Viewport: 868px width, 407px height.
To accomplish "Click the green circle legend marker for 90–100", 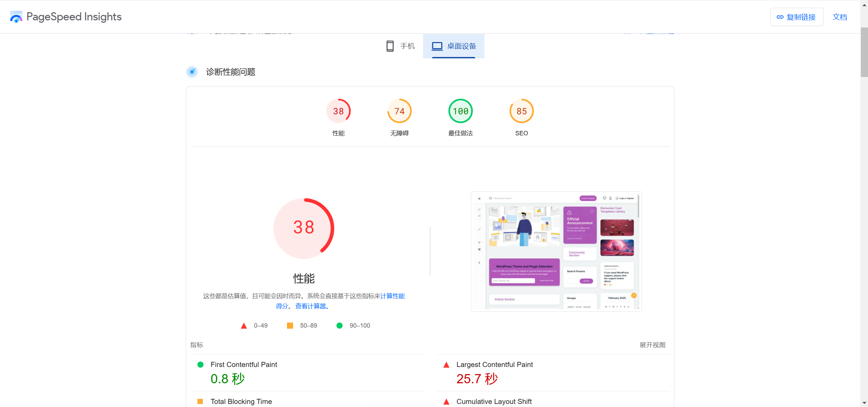I will click(340, 325).
